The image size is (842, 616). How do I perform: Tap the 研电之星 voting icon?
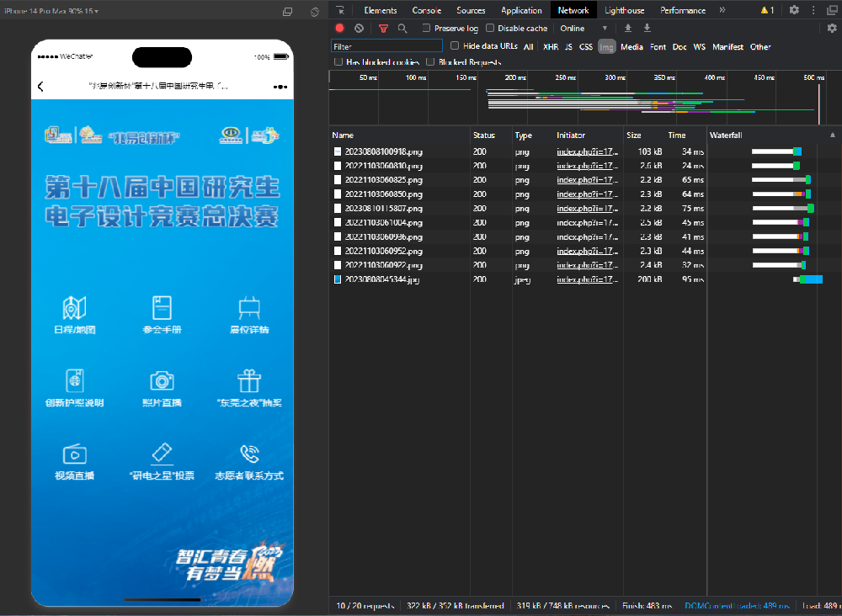point(162,454)
